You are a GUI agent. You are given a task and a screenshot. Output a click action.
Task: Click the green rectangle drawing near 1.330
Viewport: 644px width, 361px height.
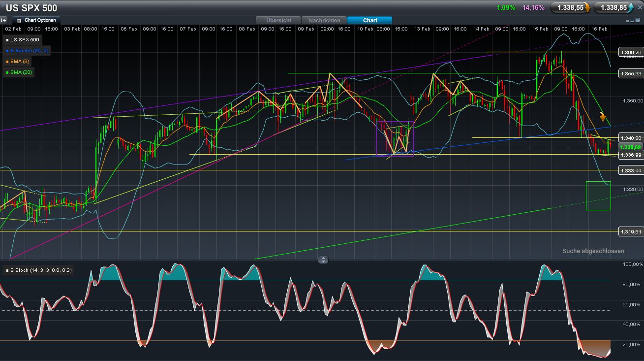point(598,196)
